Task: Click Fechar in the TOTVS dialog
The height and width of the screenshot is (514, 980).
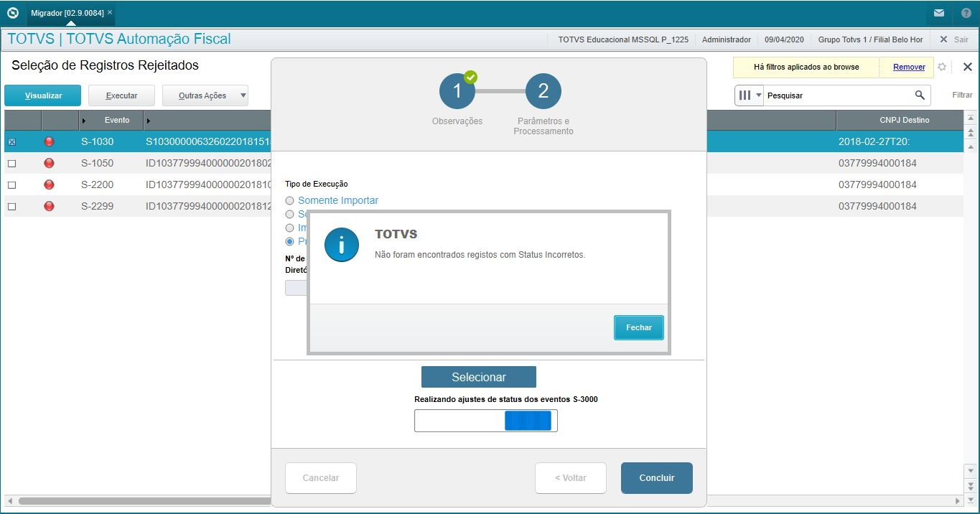Action: click(x=639, y=327)
